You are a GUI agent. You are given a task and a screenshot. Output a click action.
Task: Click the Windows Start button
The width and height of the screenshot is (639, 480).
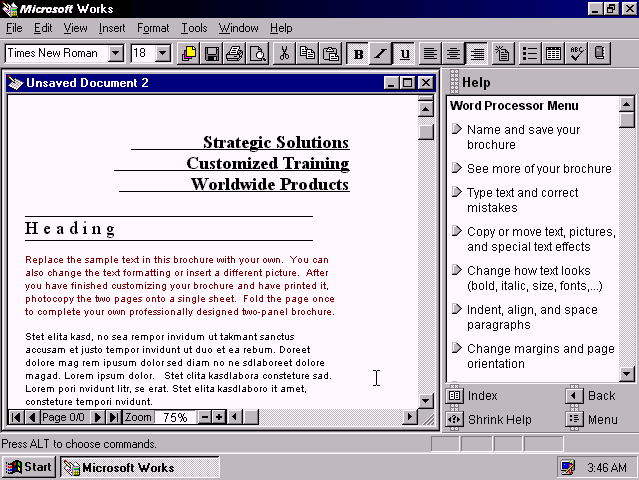click(x=28, y=467)
